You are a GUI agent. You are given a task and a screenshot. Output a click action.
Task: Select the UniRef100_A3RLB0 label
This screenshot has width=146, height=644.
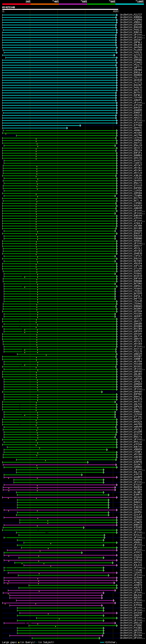(x=131, y=175)
